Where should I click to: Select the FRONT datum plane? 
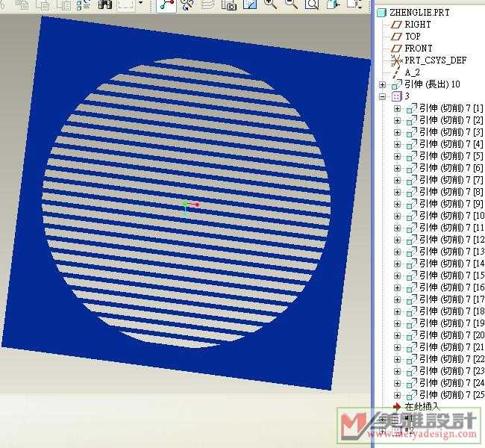pos(418,49)
